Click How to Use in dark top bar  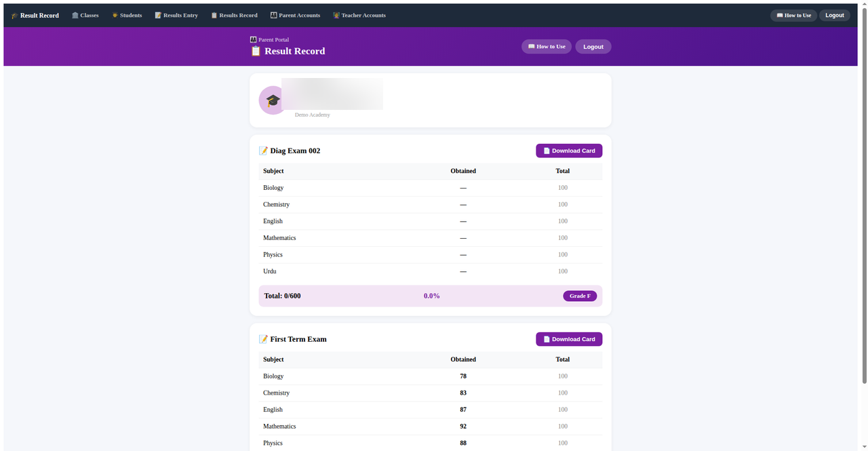(x=793, y=15)
